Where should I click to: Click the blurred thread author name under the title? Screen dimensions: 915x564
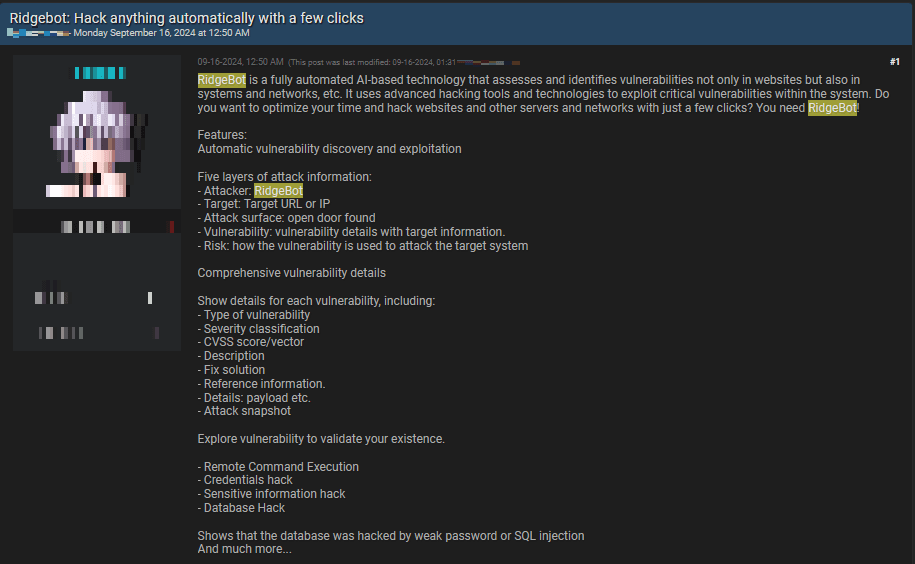(x=40, y=32)
